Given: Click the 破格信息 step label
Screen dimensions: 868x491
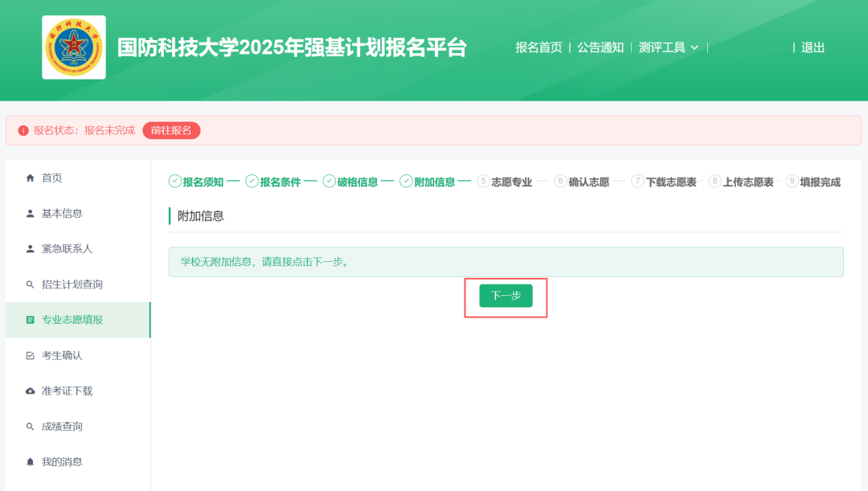Looking at the screenshot, I should click(x=358, y=182).
